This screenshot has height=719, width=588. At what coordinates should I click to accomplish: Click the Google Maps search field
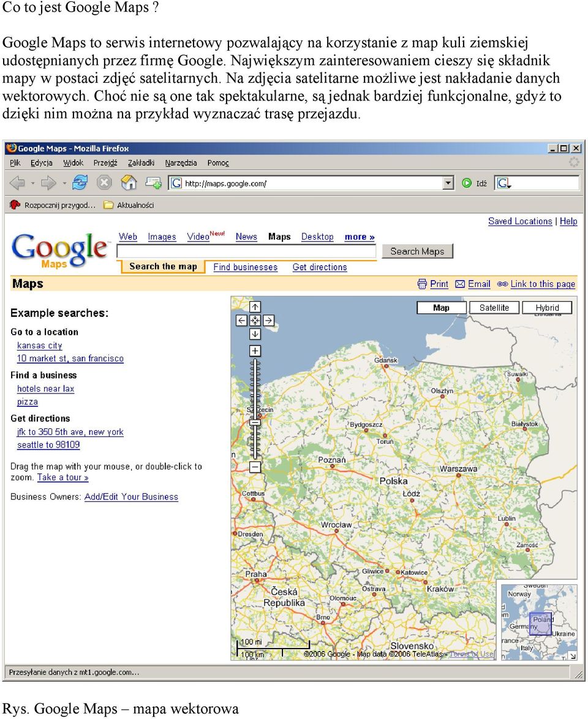(x=247, y=251)
